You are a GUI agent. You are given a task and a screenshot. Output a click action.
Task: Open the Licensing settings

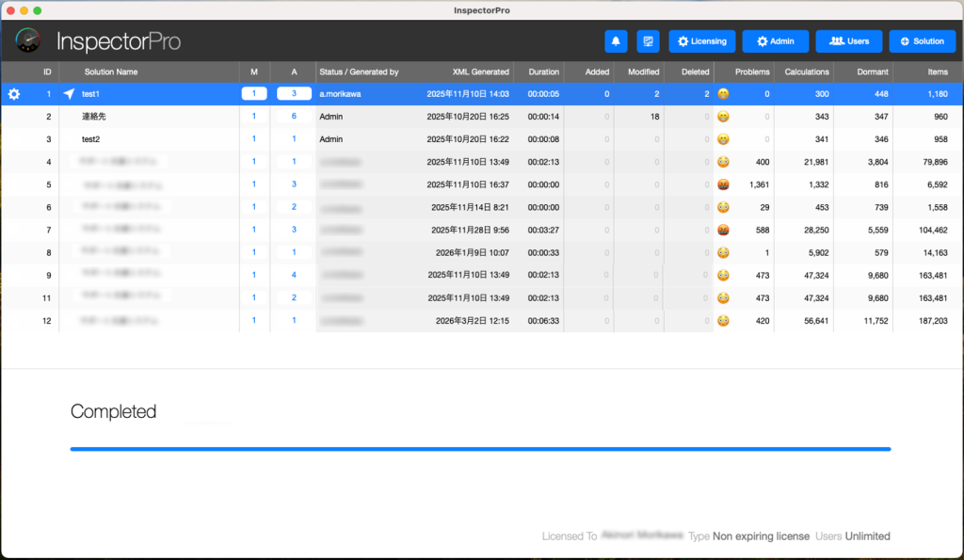702,41
